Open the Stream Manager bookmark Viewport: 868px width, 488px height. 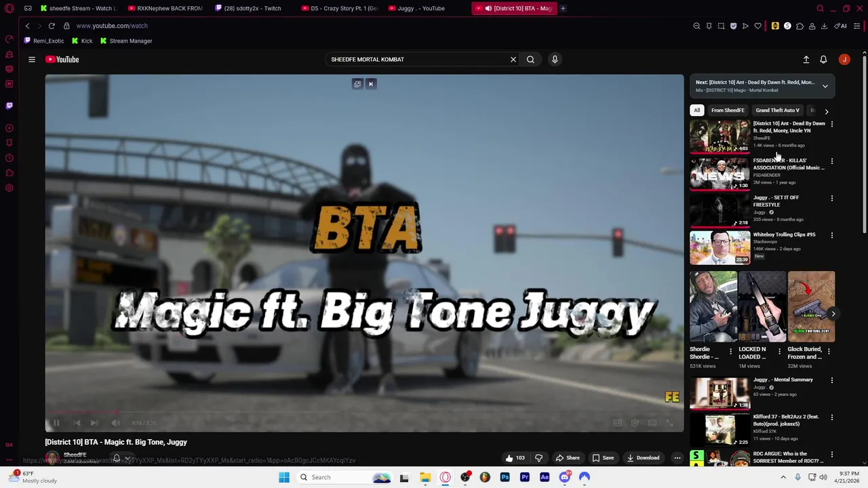(x=126, y=41)
